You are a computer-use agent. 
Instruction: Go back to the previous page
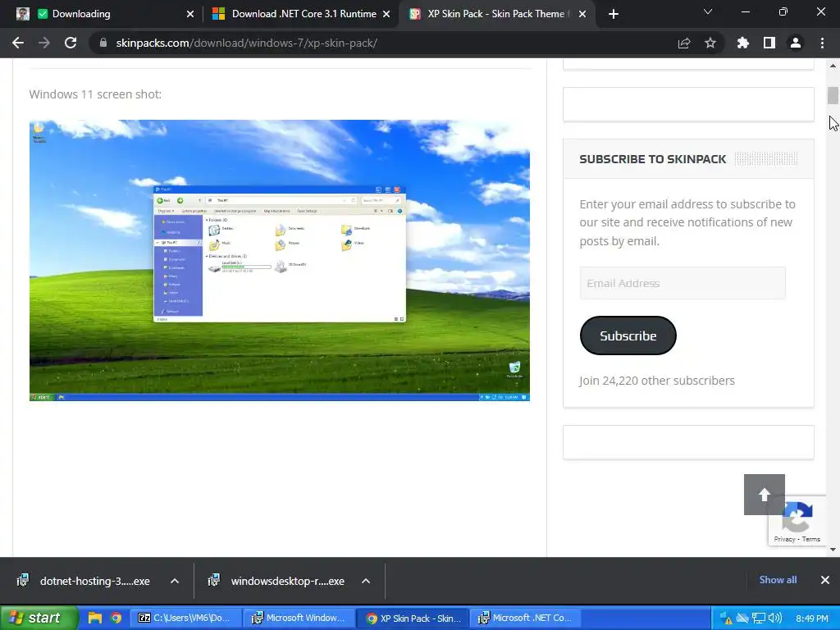tap(18, 43)
